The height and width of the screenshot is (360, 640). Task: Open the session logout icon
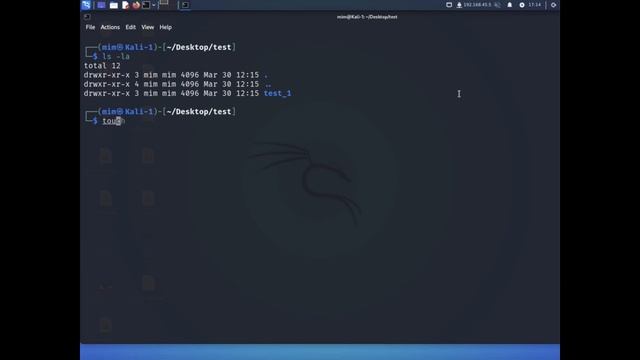click(x=553, y=5)
